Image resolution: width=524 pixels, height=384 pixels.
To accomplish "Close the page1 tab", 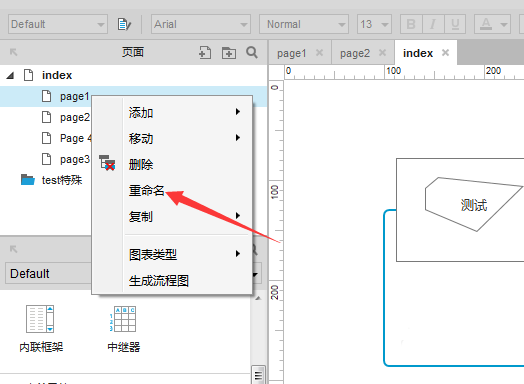I will pos(319,53).
